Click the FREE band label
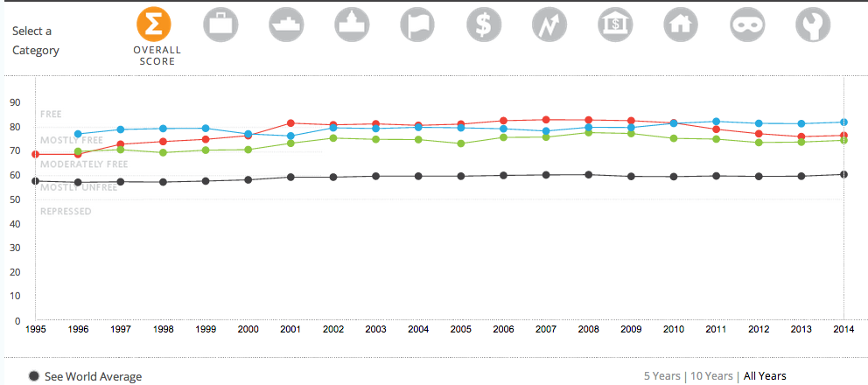This screenshot has width=868, height=385. [51, 115]
